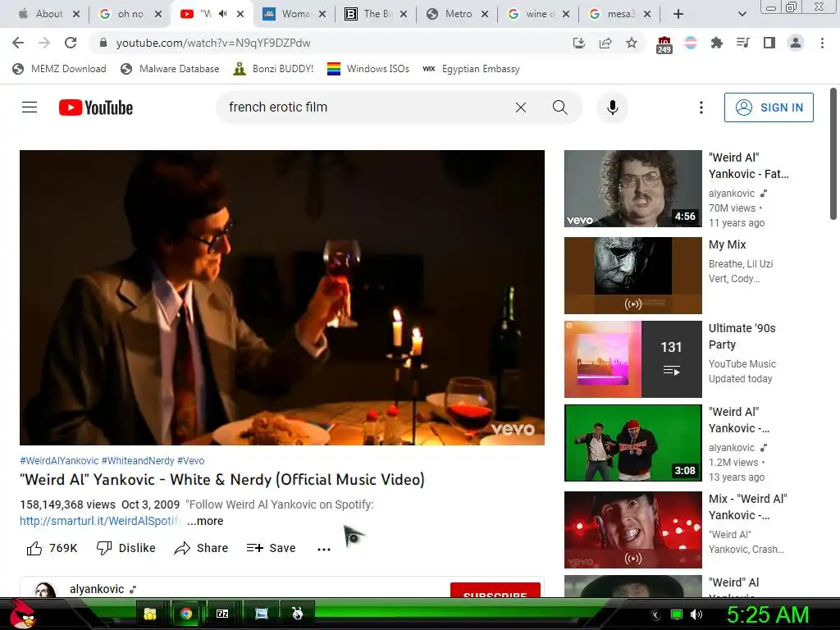
Task: Go to the YouTube home logo
Action: pos(96,107)
